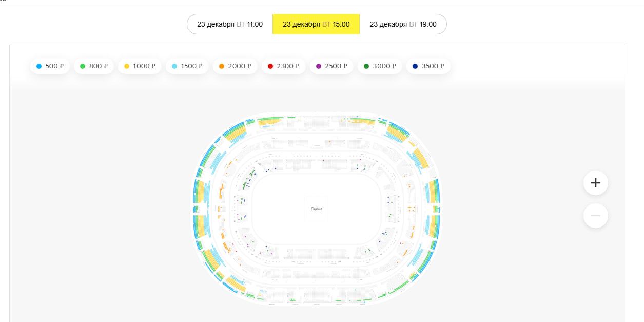Click the orange dot for 2000 ₽

(x=222, y=66)
